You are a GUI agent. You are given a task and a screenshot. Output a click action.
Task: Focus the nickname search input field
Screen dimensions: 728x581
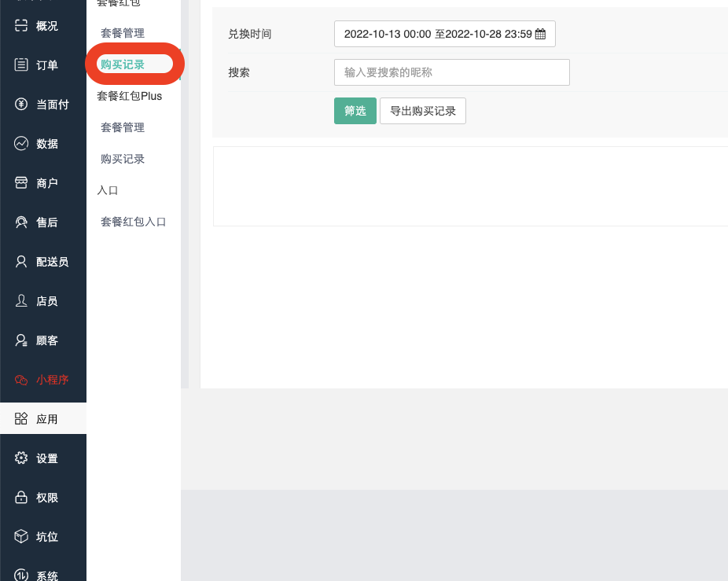point(451,72)
